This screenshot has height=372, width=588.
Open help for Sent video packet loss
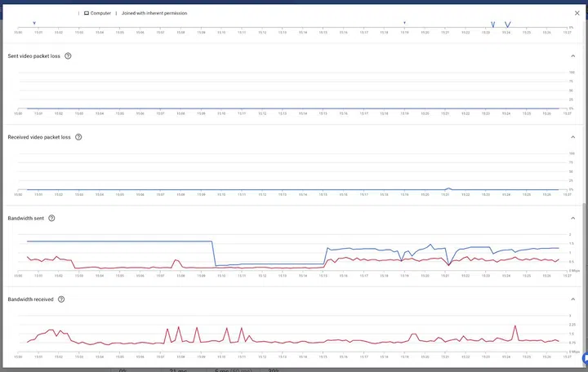pos(68,56)
